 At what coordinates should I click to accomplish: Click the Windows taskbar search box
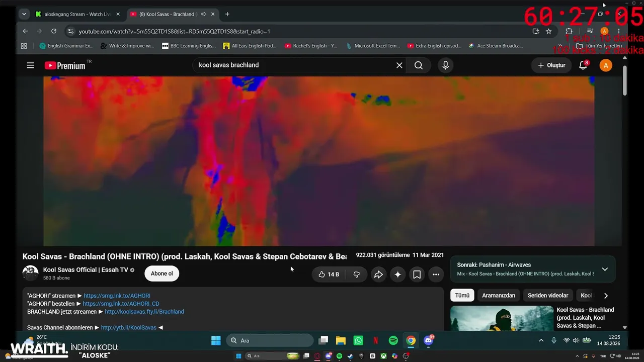pyautogui.click(x=270, y=340)
